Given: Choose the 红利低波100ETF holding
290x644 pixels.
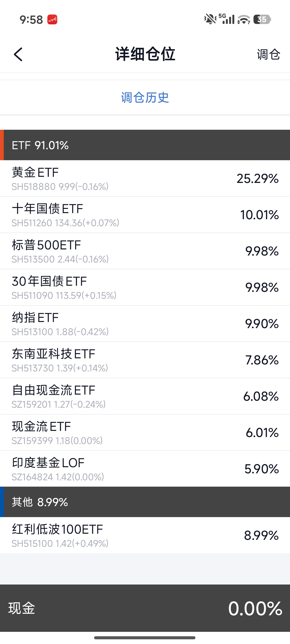Looking at the screenshot, I should click(x=145, y=535).
